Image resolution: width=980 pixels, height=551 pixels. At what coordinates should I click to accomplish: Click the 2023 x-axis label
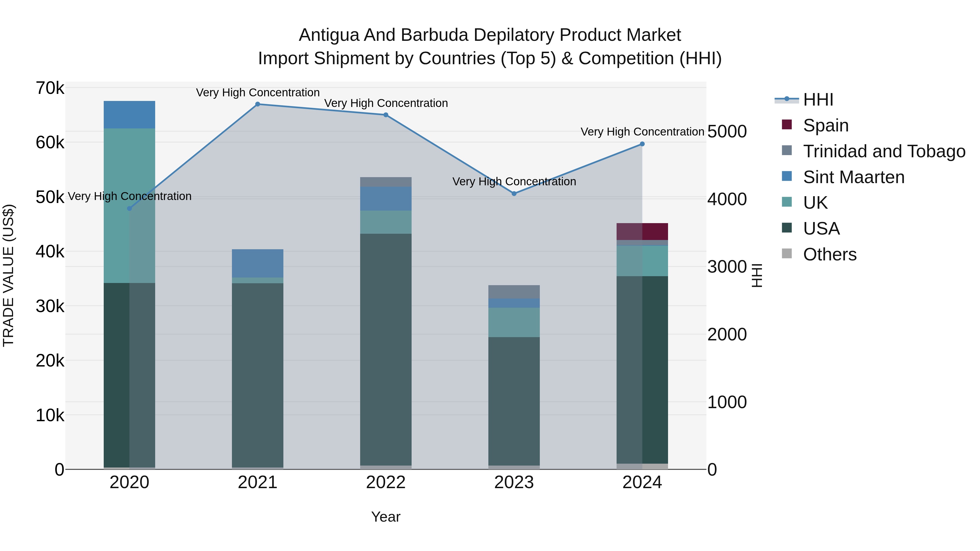tap(514, 482)
